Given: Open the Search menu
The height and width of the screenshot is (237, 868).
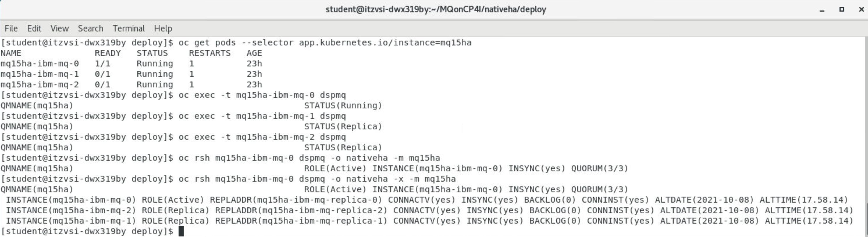Looking at the screenshot, I should (91, 28).
